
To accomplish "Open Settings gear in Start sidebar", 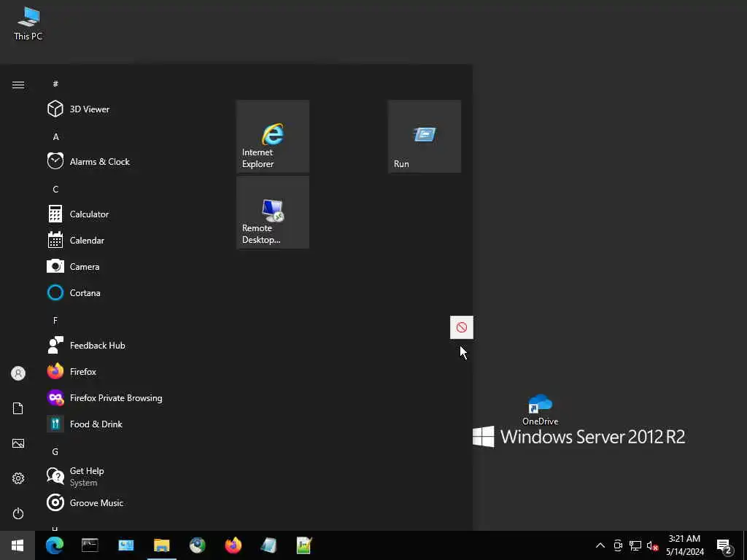I will [18, 478].
